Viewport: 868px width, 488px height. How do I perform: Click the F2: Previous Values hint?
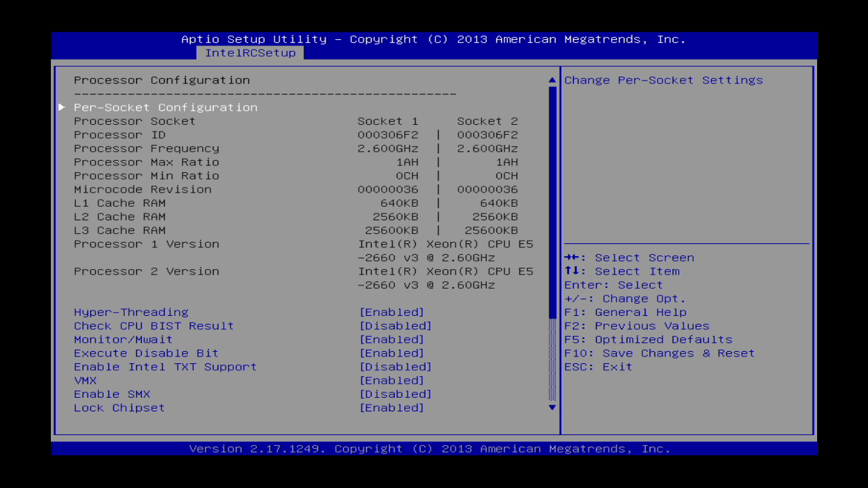point(637,326)
